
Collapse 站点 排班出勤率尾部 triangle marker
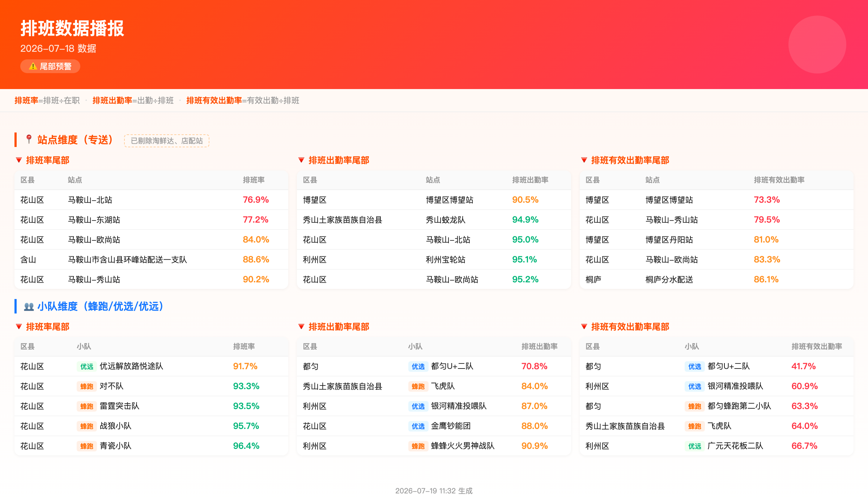[x=301, y=160]
